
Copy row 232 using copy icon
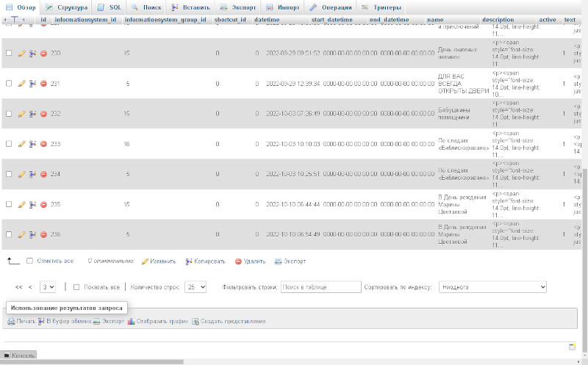[32, 114]
